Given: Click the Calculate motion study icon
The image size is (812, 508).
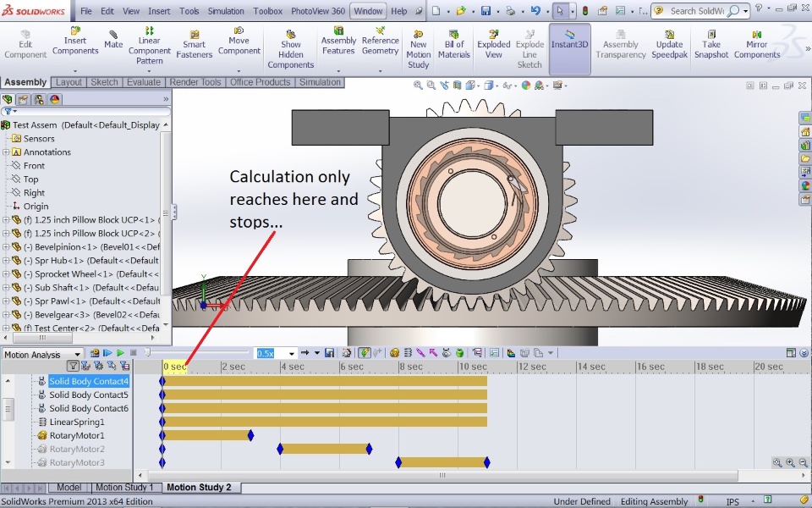Looking at the screenshot, I should (x=94, y=353).
